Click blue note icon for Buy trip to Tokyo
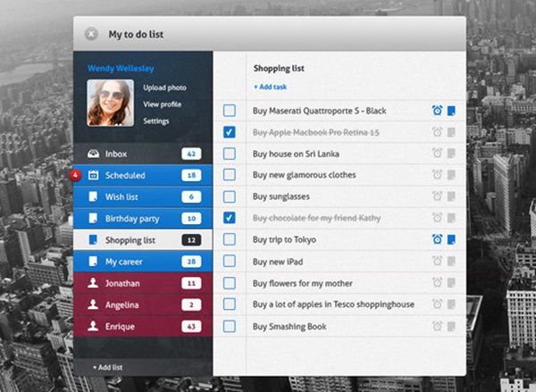 (x=451, y=239)
